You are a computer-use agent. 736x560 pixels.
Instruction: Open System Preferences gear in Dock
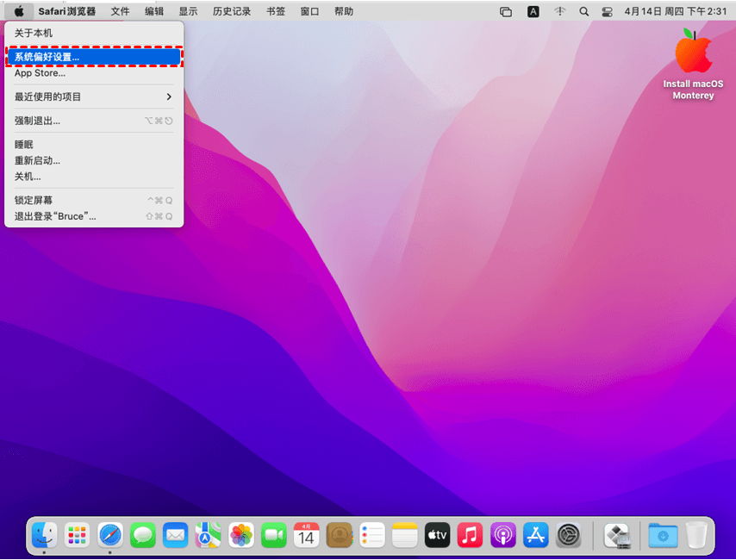pyautogui.click(x=568, y=535)
